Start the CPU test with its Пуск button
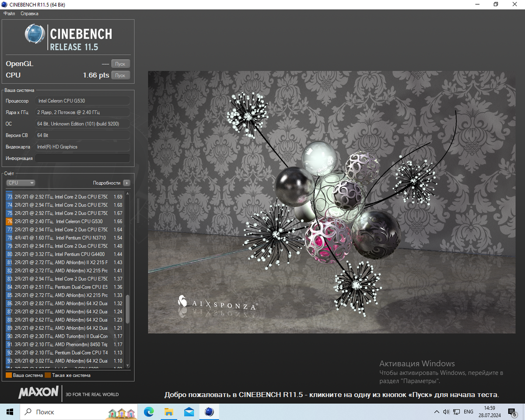Image resolution: width=525 pixels, height=420 pixels. pyautogui.click(x=120, y=75)
